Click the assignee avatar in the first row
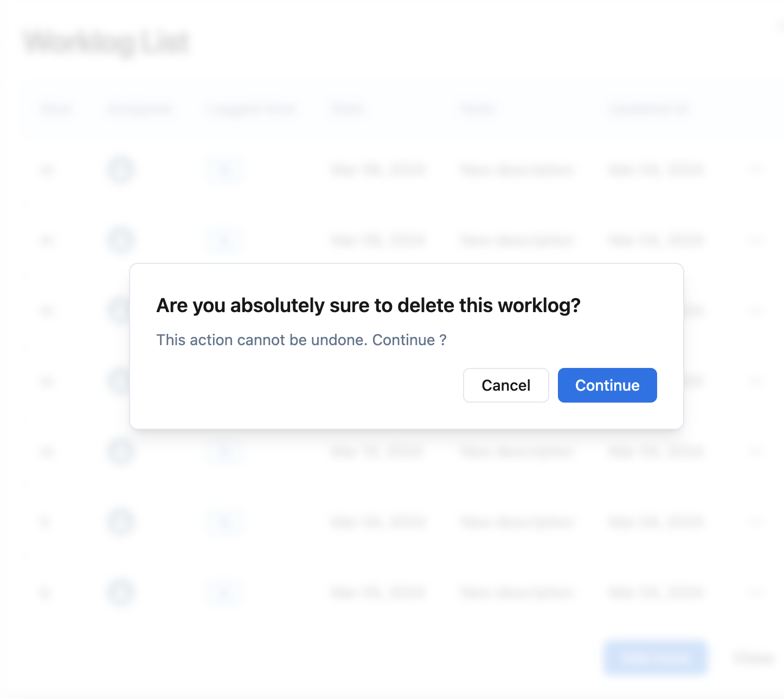The image size is (784, 699). point(120,170)
